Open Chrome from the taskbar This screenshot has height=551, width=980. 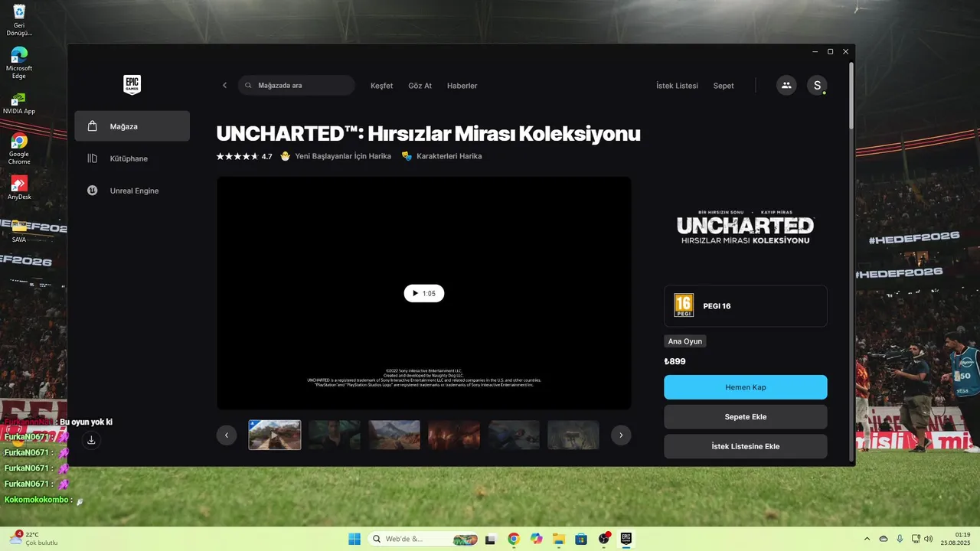pos(514,539)
